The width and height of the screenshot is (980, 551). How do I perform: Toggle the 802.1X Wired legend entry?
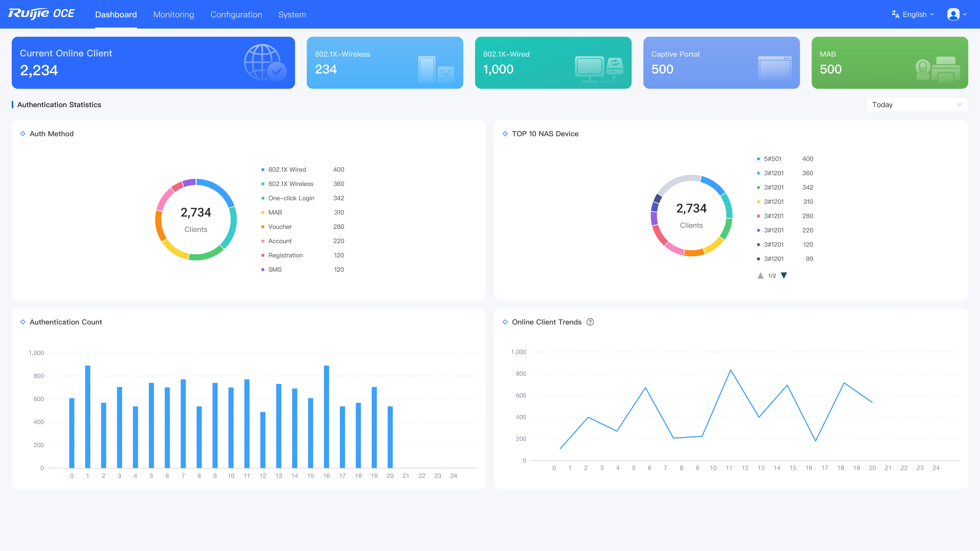click(x=302, y=170)
